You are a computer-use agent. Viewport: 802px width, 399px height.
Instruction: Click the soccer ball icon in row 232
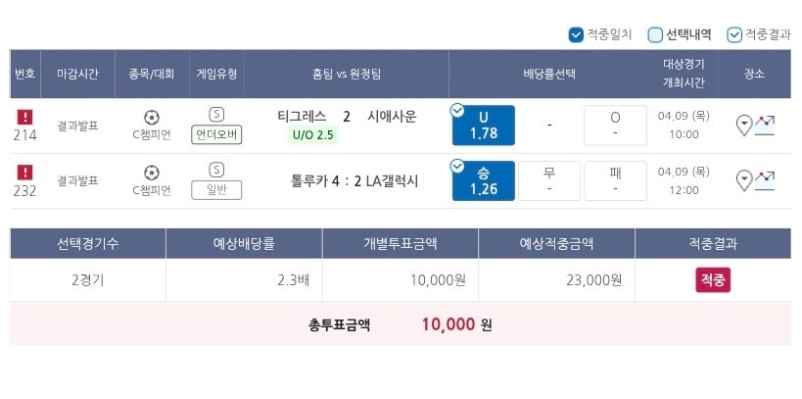[x=151, y=173]
